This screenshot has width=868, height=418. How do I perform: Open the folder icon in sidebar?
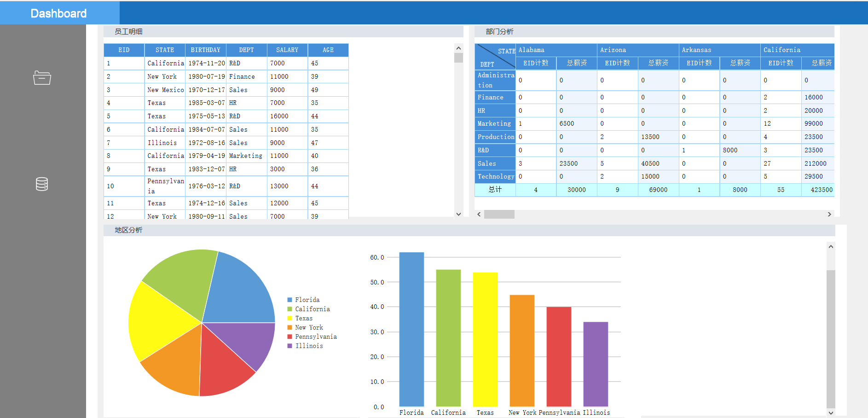42,78
